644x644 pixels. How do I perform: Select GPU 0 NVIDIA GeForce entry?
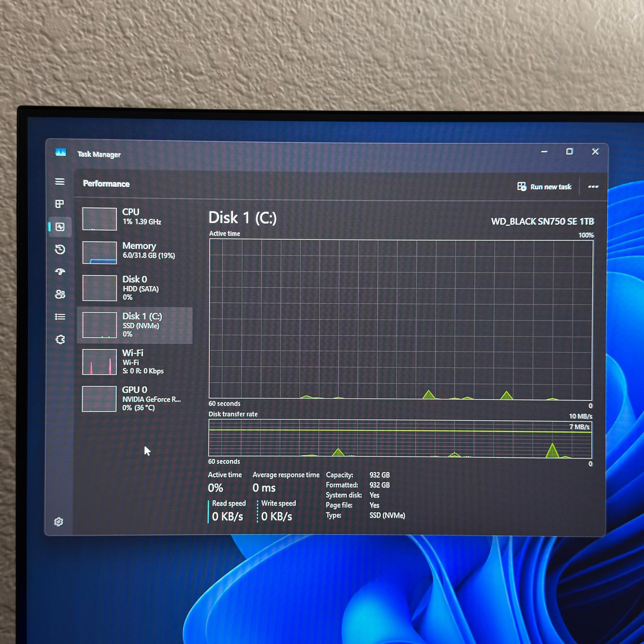[x=135, y=399]
